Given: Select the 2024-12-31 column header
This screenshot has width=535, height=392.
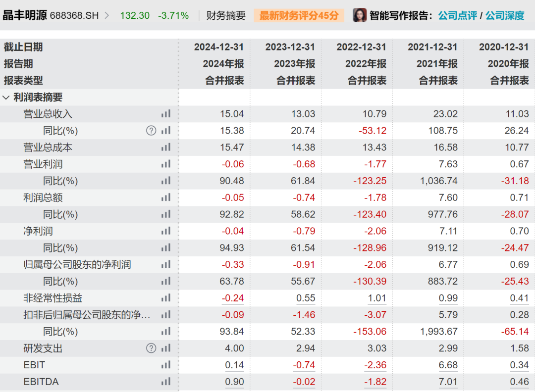Looking at the screenshot, I should 219,47.
